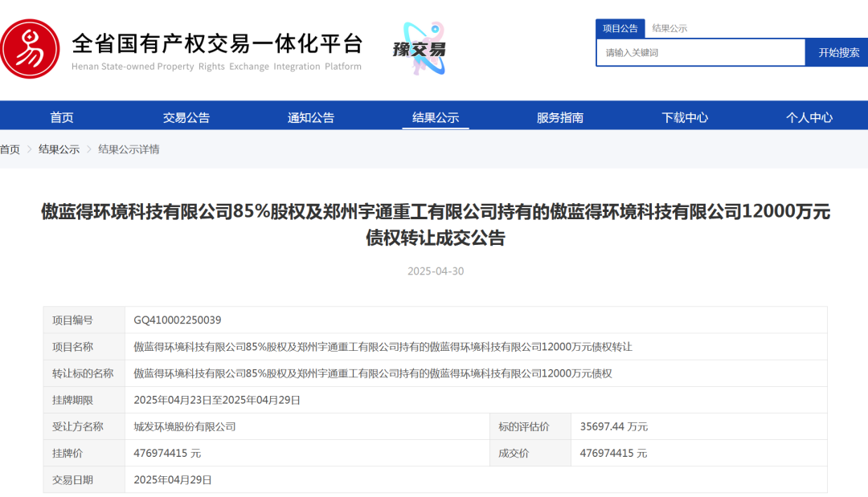This screenshot has height=497, width=868.
Task: Open 服务指南 navigation menu
Action: coord(560,117)
